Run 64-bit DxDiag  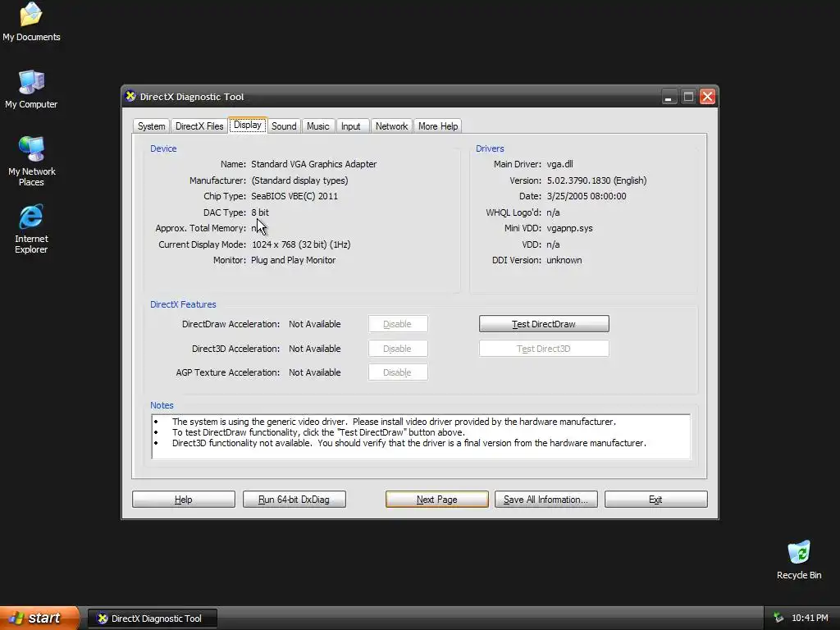(294, 500)
